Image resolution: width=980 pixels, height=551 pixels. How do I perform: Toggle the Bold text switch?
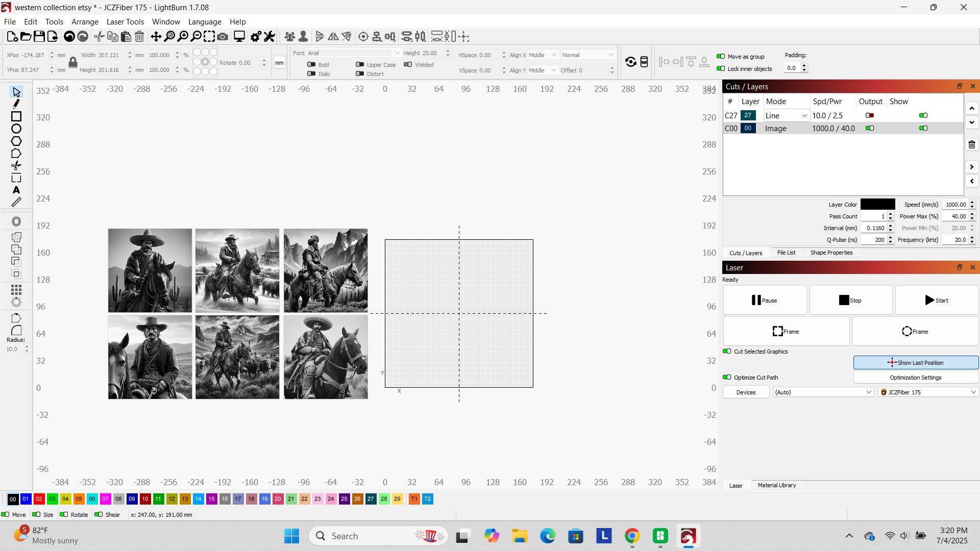(311, 64)
